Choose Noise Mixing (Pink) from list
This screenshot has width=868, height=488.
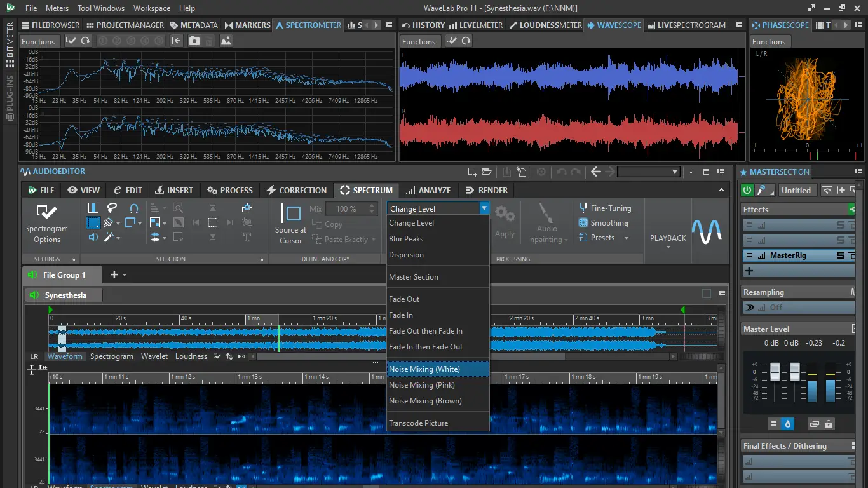pos(422,385)
